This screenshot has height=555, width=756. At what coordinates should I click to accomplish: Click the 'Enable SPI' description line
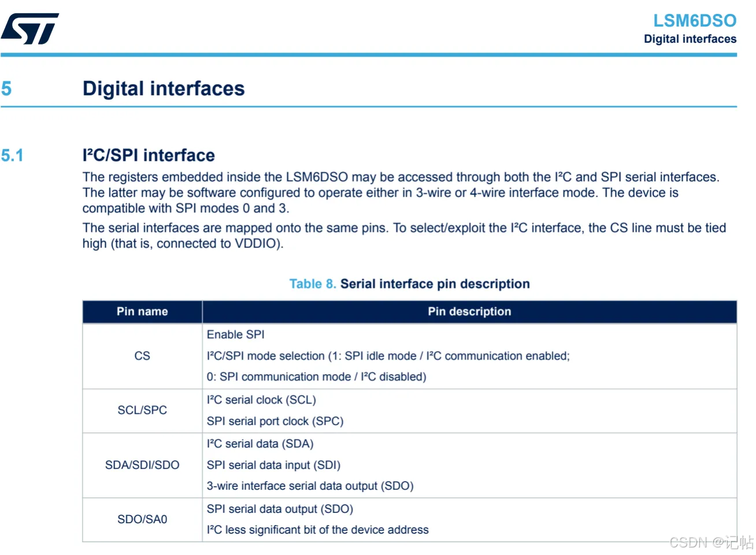pos(236,335)
